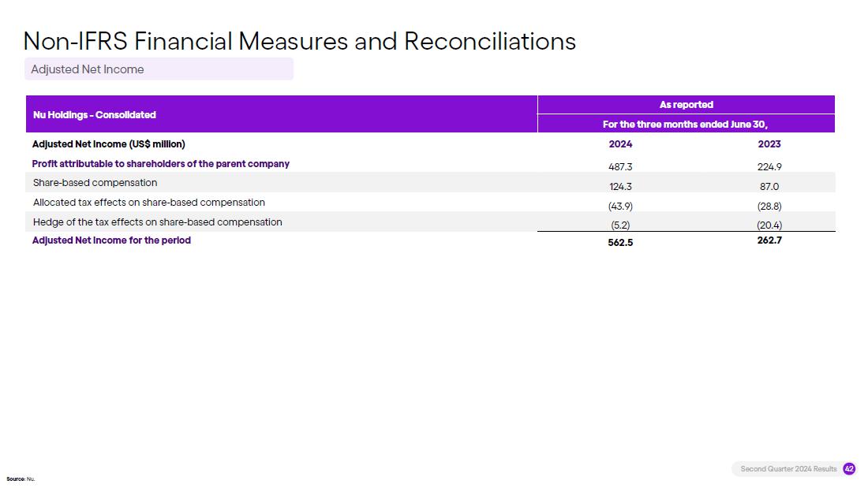Click the 2024 column heading
This screenshot has height=488, width=868.
[x=620, y=143]
